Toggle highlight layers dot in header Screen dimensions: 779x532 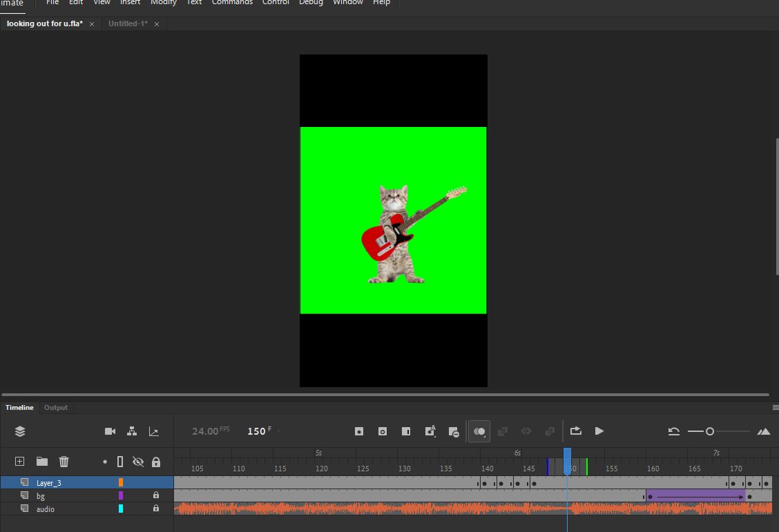tap(105, 462)
